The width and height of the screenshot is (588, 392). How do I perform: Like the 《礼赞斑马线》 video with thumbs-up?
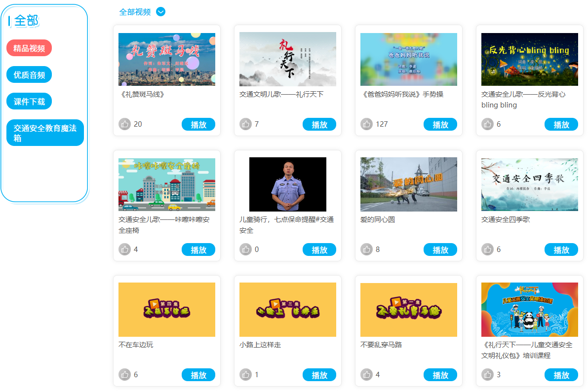[124, 124]
